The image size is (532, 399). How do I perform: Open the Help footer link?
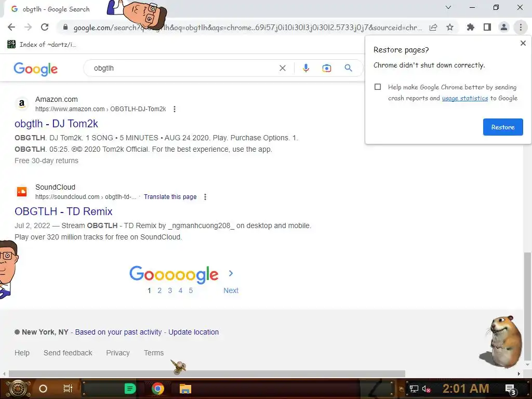(x=22, y=353)
